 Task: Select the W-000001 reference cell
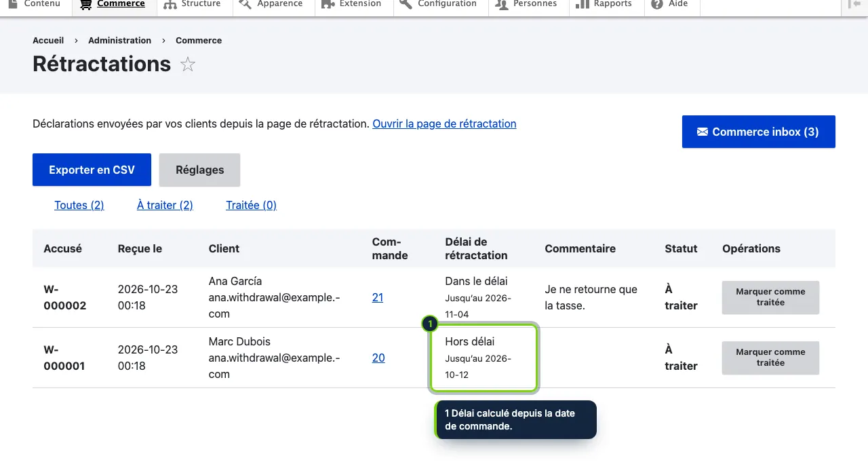64,358
